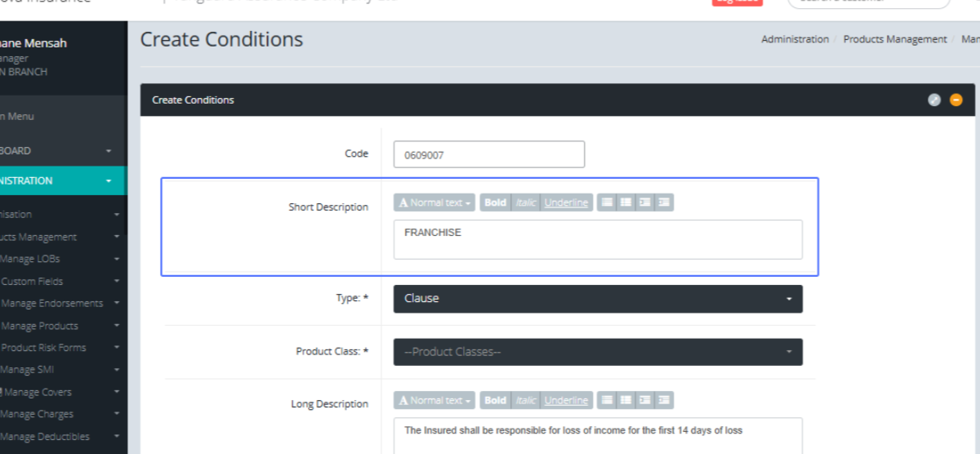Screen dimensions: 980x454
Task: Click outdent icon in Short Description toolbar
Action: (x=645, y=203)
